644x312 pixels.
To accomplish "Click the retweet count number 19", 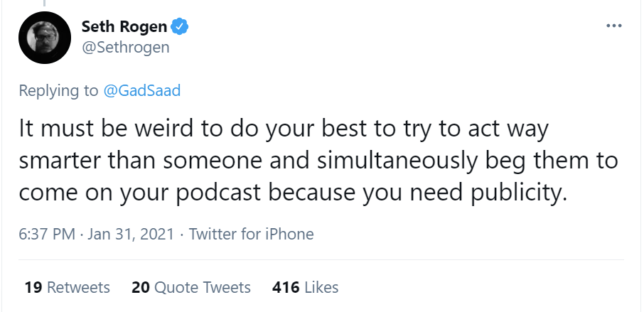I will 33,287.
